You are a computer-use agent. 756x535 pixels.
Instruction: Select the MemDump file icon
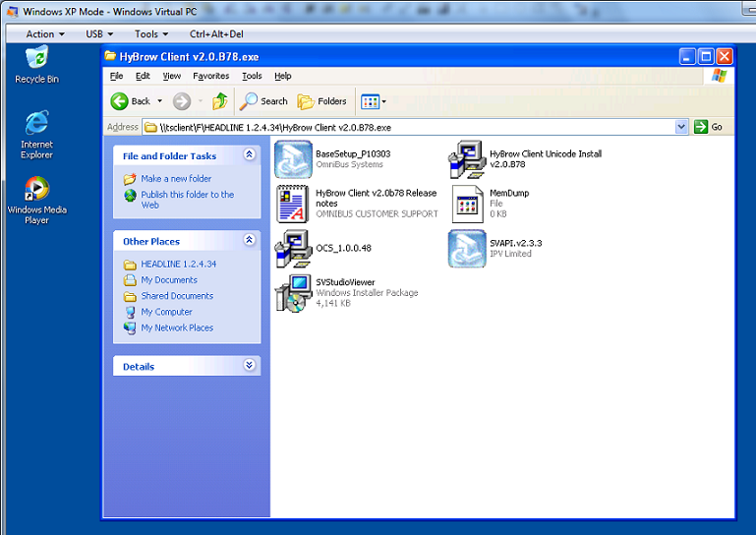pos(467,203)
